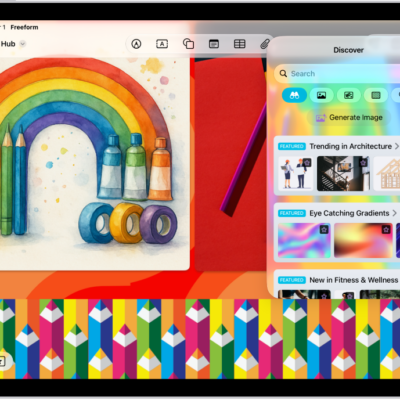Select the pen markup tool in Freeform toolbar

click(136, 44)
